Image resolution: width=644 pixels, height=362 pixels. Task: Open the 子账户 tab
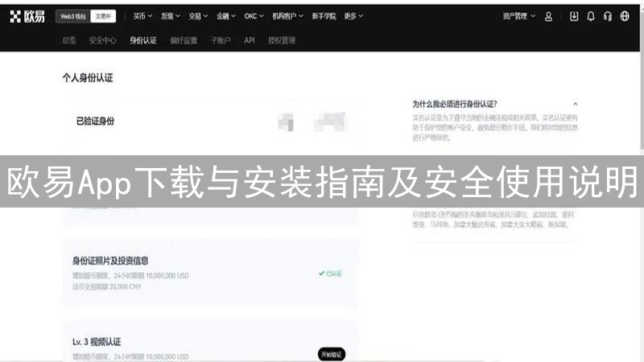221,40
